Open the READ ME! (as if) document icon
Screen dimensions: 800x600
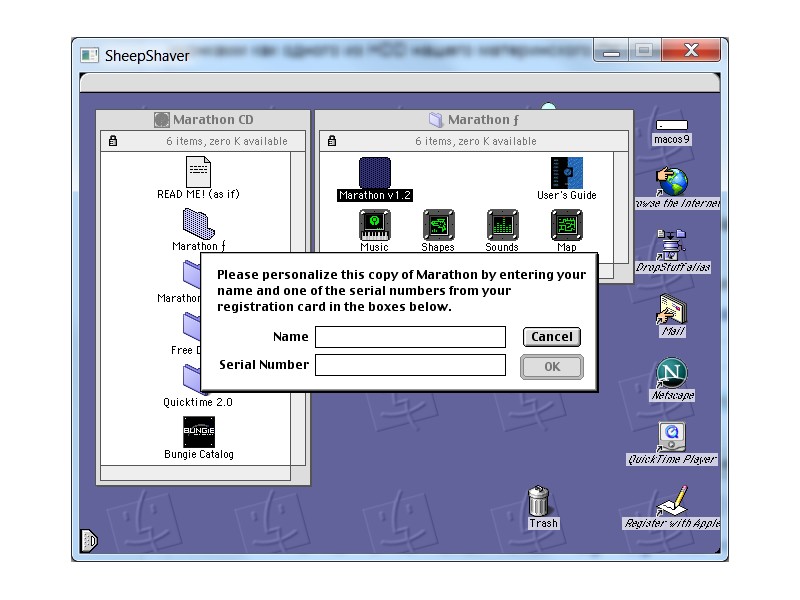pos(198,172)
